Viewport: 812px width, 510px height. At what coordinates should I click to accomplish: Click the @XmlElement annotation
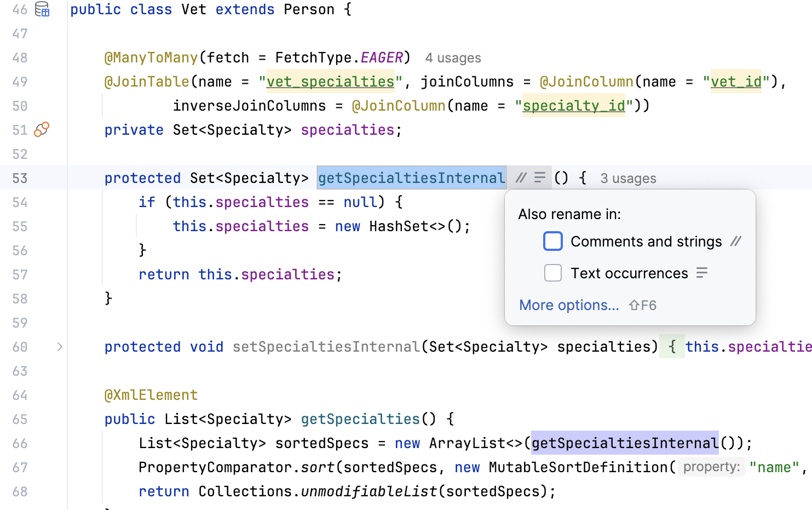pos(151,395)
